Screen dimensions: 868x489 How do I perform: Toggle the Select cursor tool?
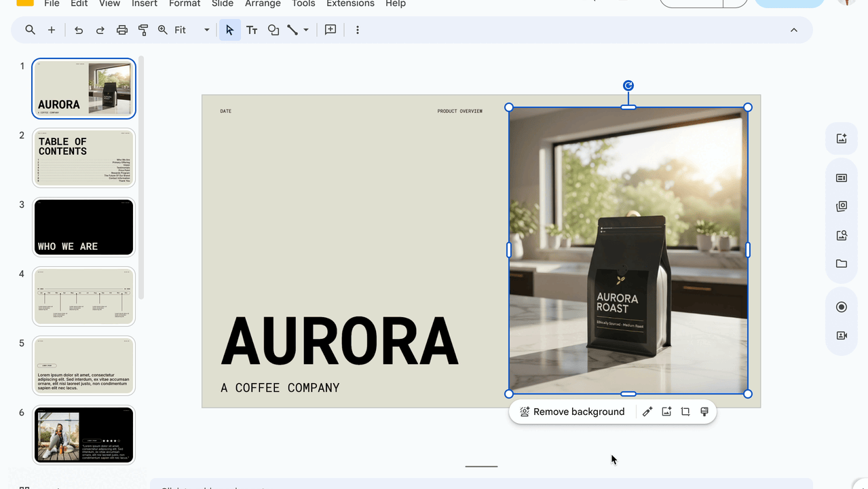[229, 30]
